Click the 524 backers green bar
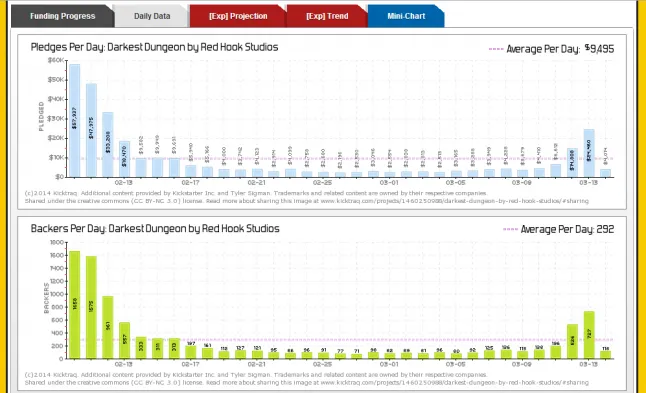 point(572,342)
